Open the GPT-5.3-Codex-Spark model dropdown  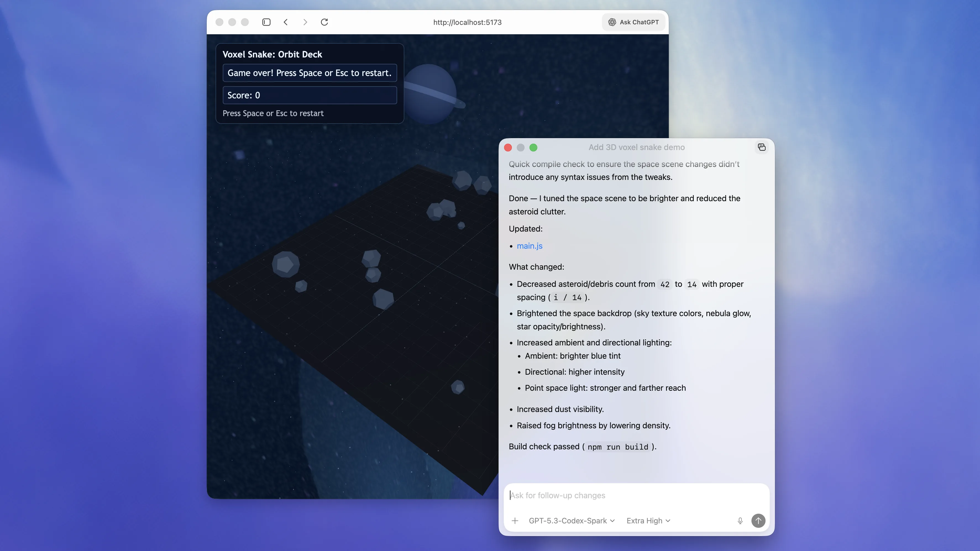point(572,521)
